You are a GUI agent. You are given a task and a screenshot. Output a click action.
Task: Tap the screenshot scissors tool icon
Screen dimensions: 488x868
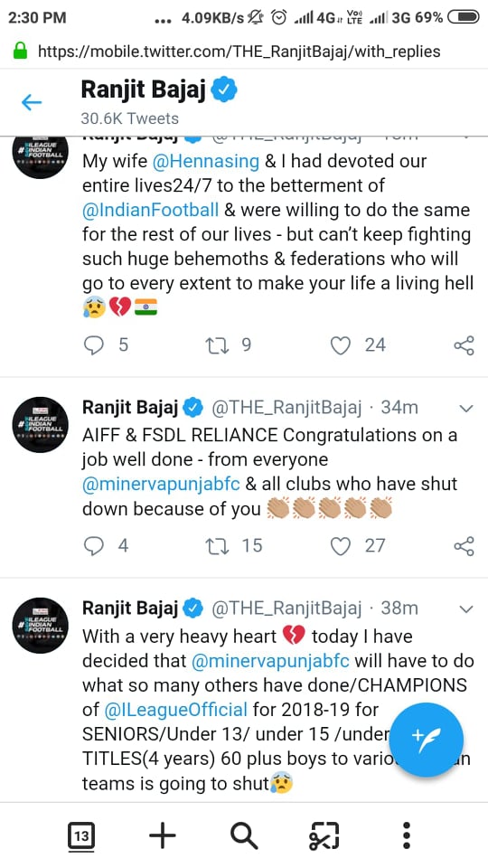point(324,835)
